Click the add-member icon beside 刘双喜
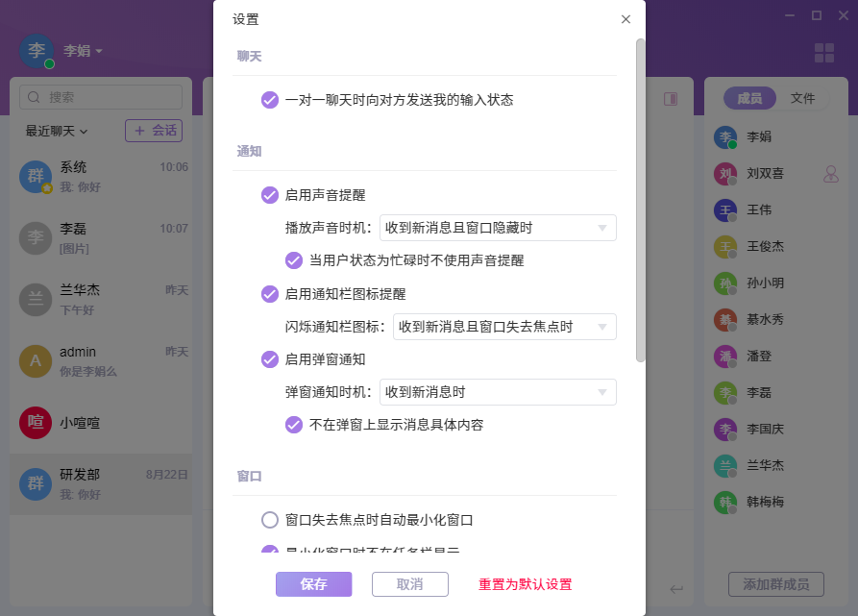This screenshot has height=616, width=858. 831,174
